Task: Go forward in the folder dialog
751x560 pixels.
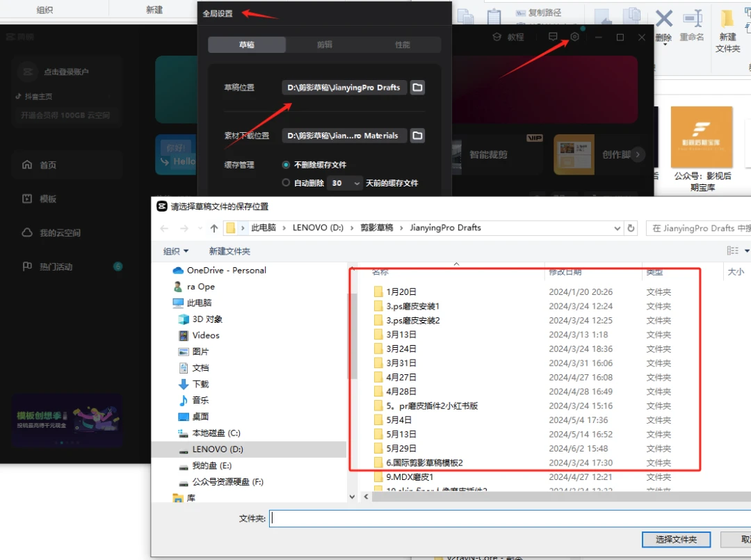Action: point(184,228)
